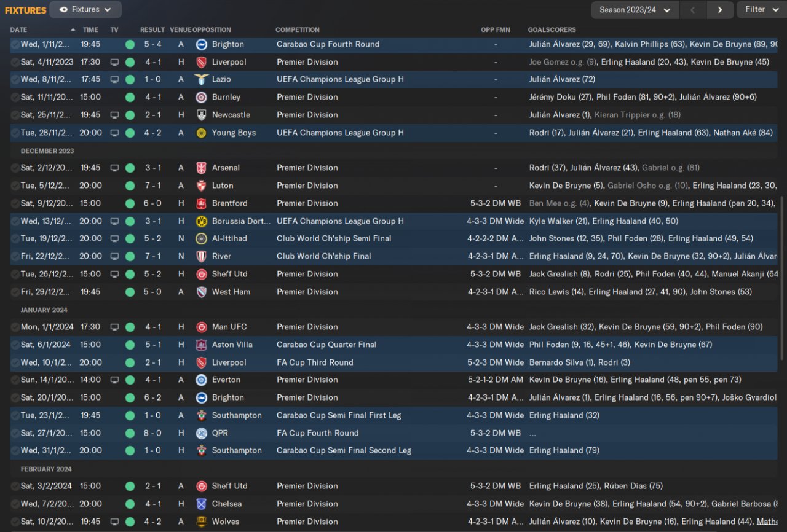Sort by the OPPOSITION column header
This screenshot has width=787, height=532.
pyautogui.click(x=212, y=29)
